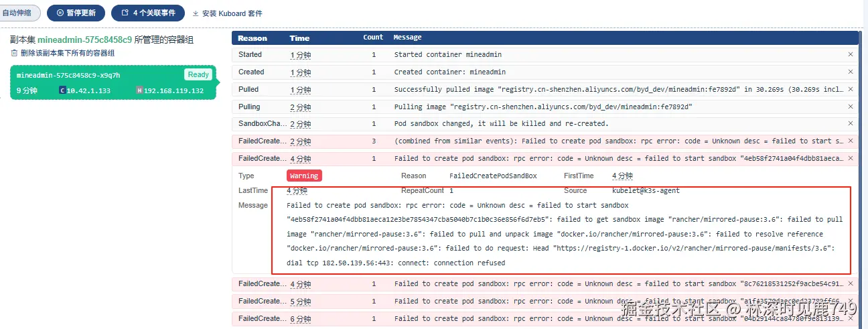Viewport: 868px width, 329px height.
Task: Expand the Successfully pulled image event
Action: pyautogui.click(x=545, y=89)
